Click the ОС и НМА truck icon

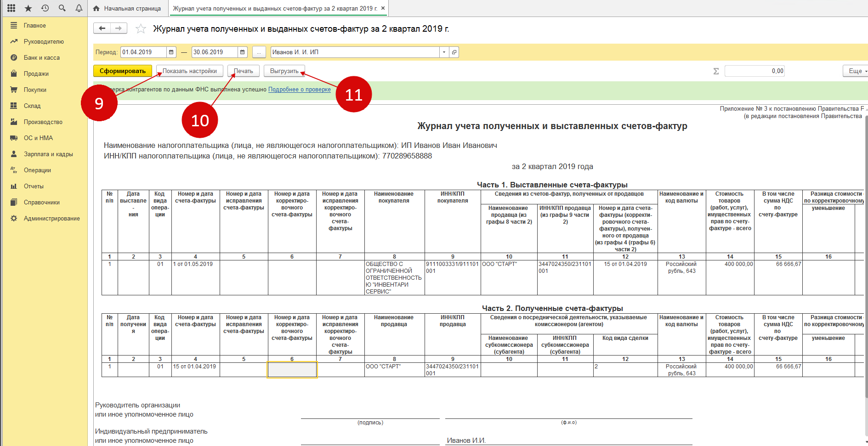tap(14, 138)
